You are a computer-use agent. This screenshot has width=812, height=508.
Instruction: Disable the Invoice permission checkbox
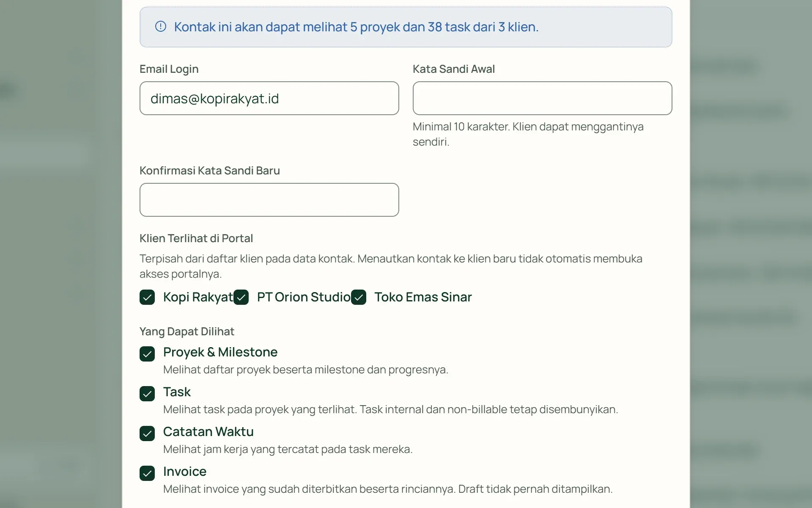(x=147, y=473)
